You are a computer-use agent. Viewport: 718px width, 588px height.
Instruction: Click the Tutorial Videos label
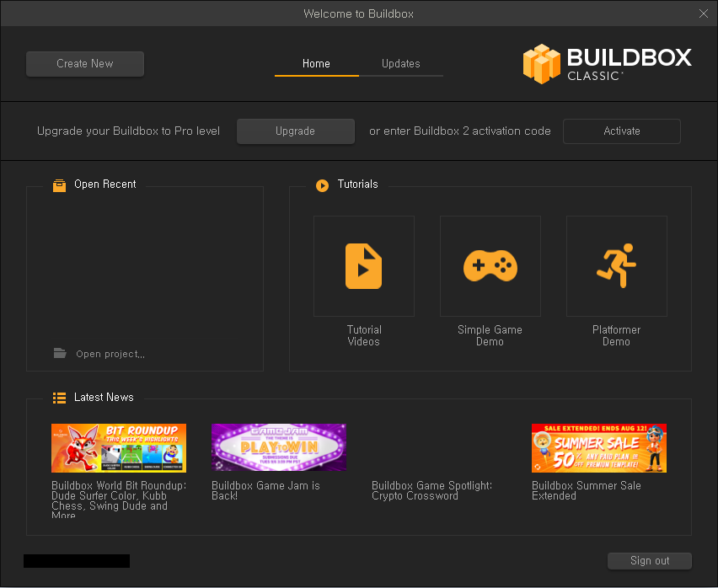[x=364, y=336]
